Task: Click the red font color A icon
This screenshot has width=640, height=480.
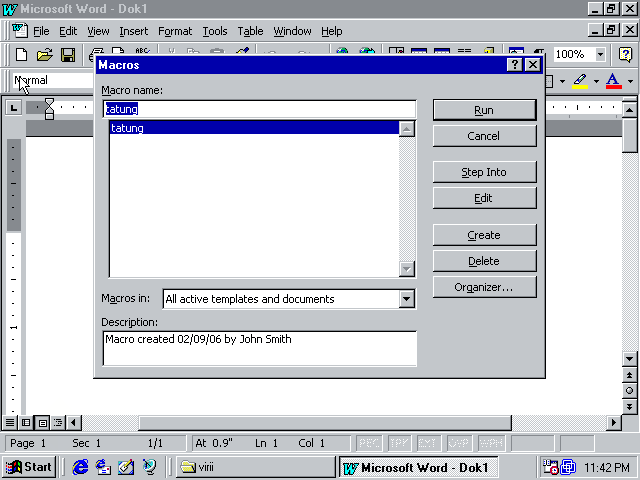Action: tap(613, 81)
